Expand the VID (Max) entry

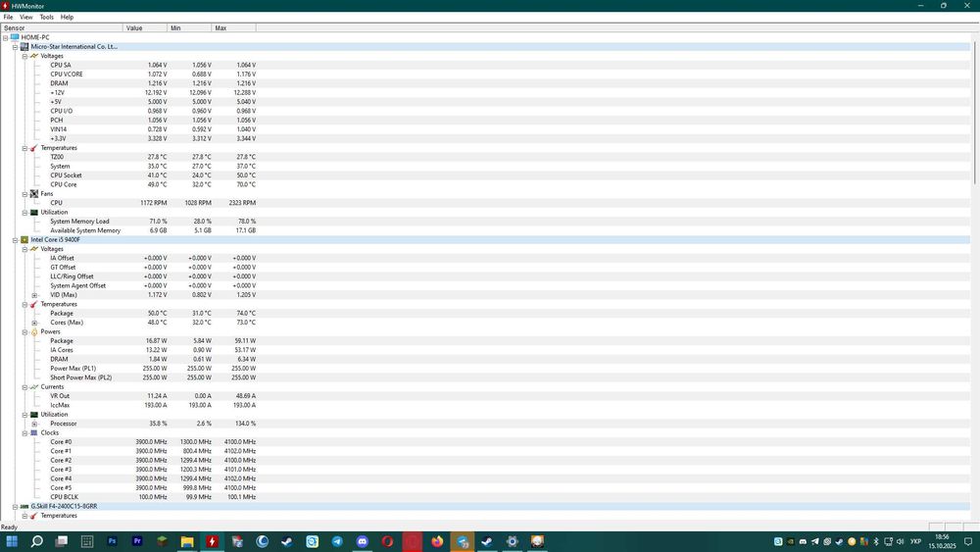(x=35, y=295)
